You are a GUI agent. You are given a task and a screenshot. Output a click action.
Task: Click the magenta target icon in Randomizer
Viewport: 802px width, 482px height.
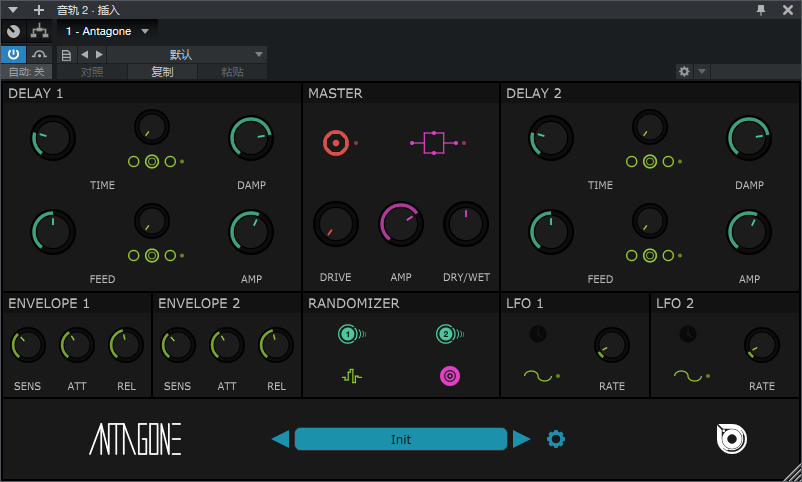point(450,377)
